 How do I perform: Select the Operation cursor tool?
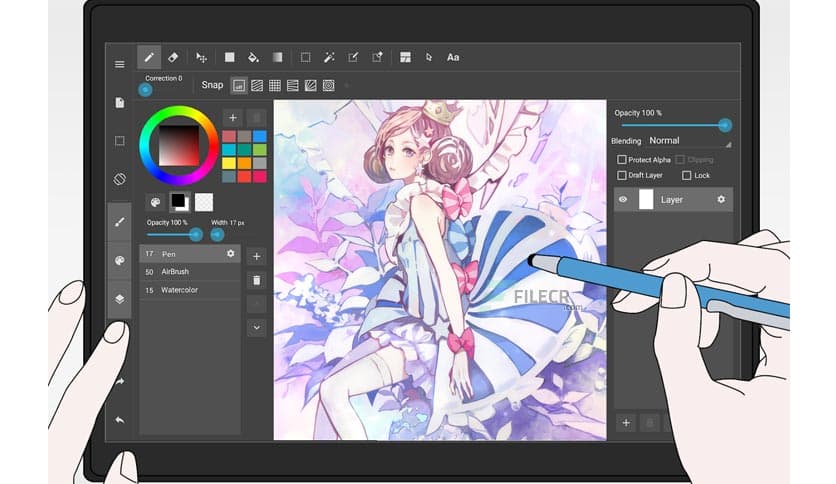[429, 57]
